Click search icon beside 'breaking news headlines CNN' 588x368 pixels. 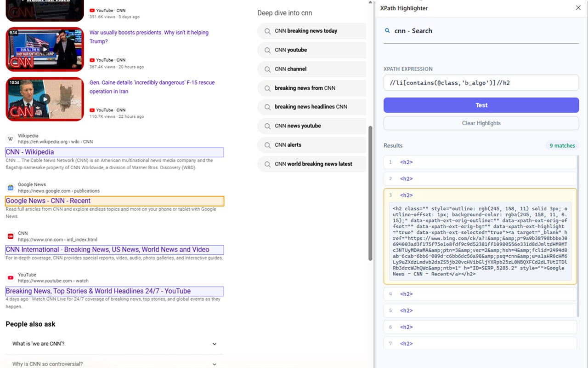(x=267, y=107)
